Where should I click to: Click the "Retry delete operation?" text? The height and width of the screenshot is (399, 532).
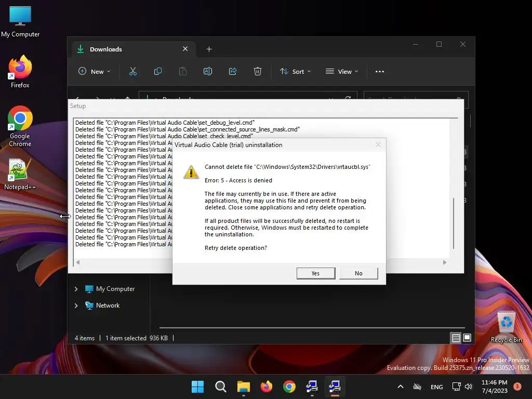click(x=235, y=248)
